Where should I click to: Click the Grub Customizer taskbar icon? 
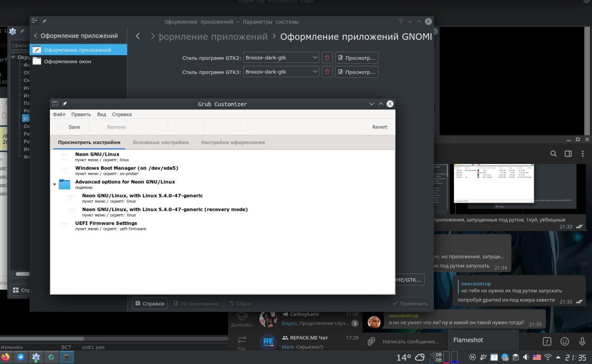pyautogui.click(x=67, y=357)
